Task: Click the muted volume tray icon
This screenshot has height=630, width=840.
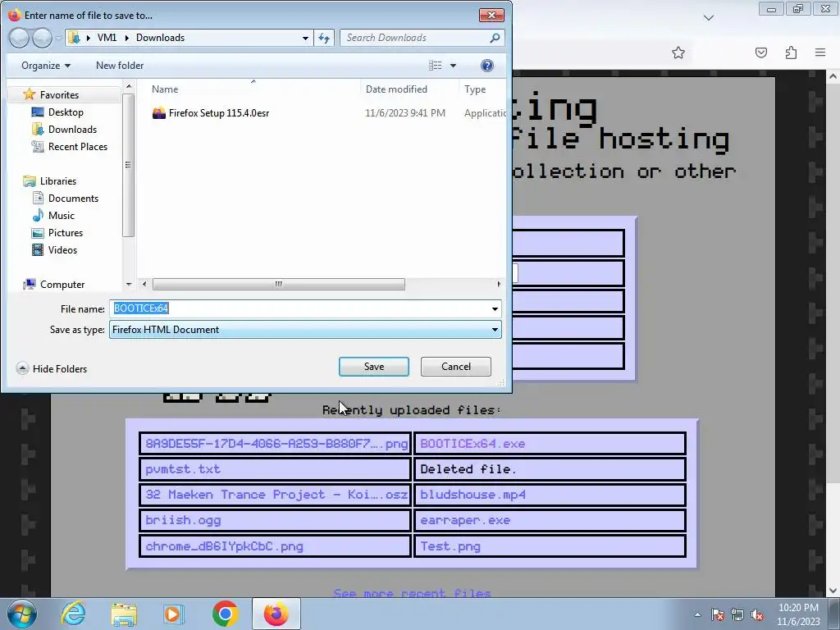Action: [x=757, y=614]
